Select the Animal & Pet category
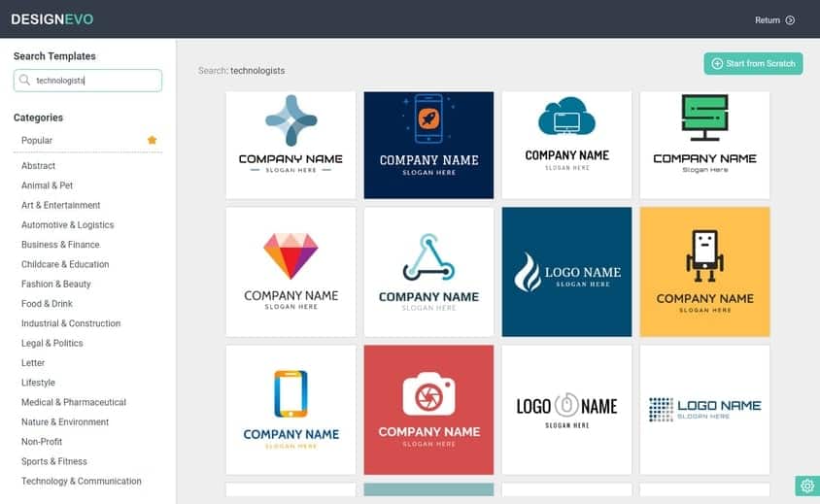Image resolution: width=820 pixels, height=504 pixels. click(x=47, y=185)
